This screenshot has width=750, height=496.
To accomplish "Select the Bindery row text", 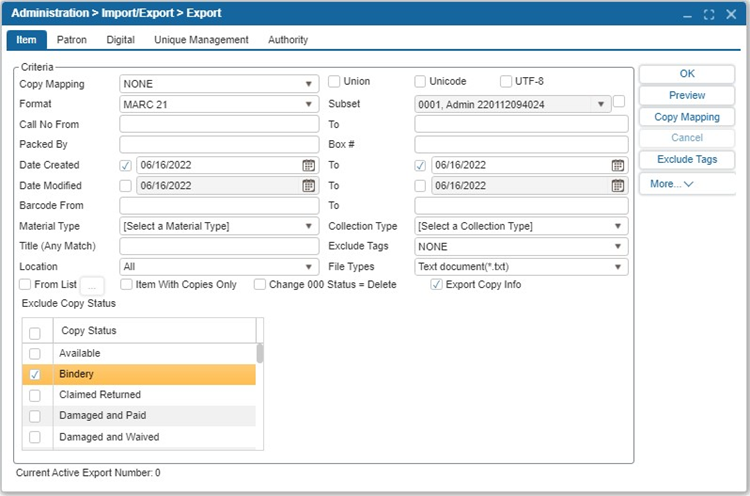I will pyautogui.click(x=77, y=374).
